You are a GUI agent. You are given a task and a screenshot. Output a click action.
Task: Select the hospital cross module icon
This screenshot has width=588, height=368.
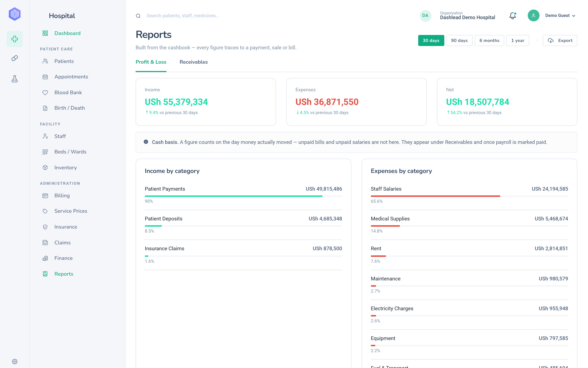click(15, 39)
